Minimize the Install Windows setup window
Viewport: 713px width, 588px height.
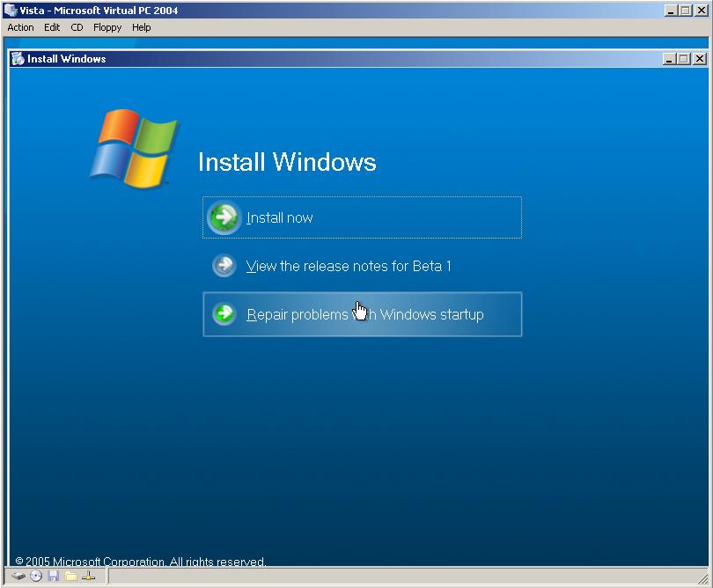(x=669, y=59)
